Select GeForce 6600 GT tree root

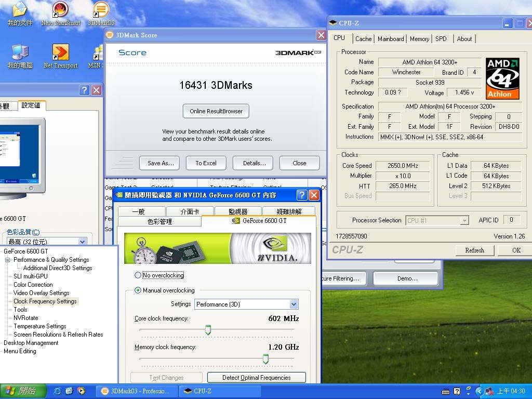(x=26, y=251)
